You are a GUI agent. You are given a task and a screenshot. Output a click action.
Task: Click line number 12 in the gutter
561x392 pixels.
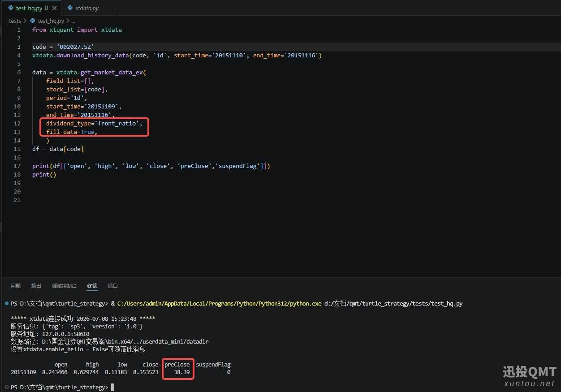(x=17, y=123)
